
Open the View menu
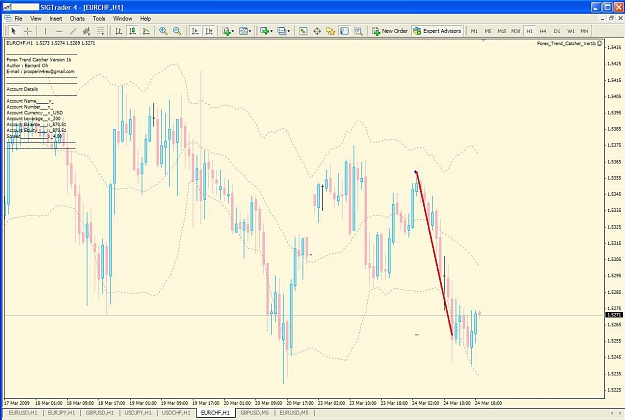click(x=36, y=19)
